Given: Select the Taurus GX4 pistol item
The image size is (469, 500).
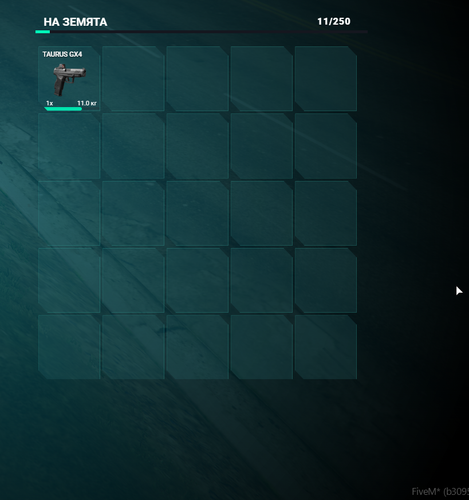Looking at the screenshot, I should pyautogui.click(x=69, y=79).
